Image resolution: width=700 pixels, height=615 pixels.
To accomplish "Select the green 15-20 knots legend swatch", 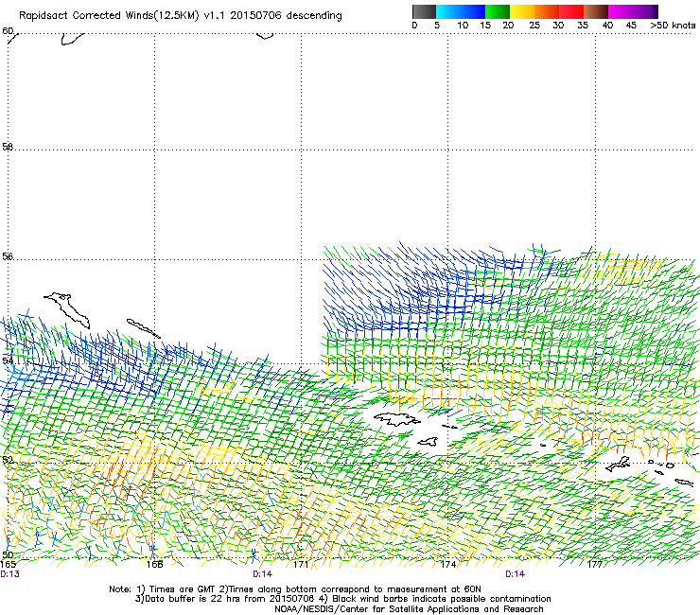I will (x=498, y=11).
